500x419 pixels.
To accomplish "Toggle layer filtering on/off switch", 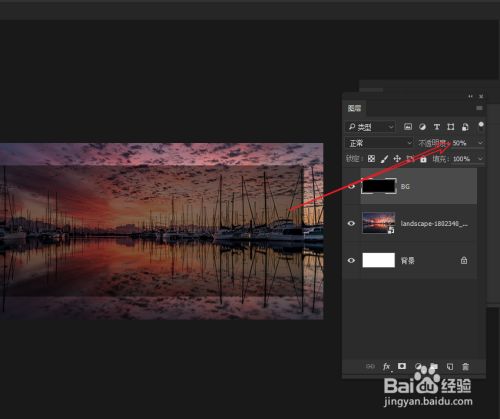I will pos(481,126).
